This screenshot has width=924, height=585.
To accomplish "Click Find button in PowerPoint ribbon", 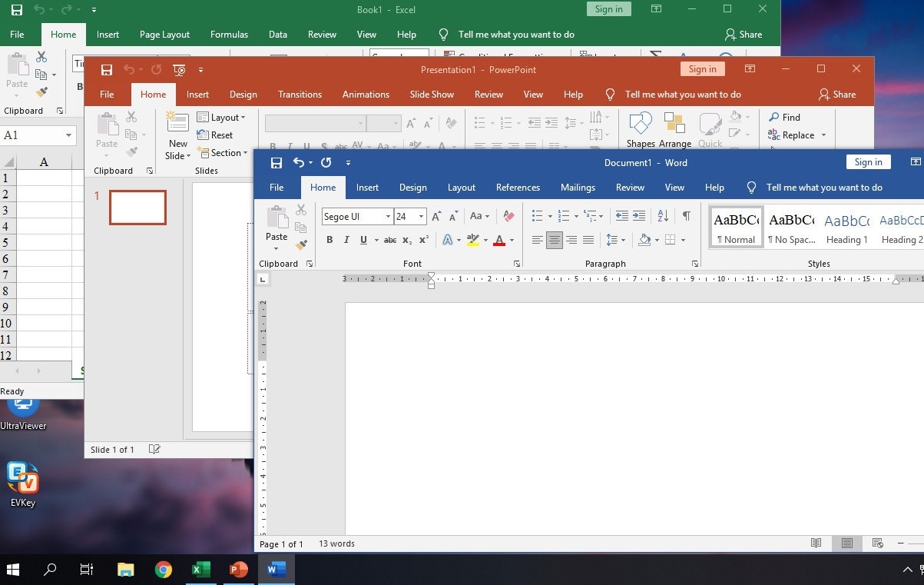I will [x=784, y=118].
